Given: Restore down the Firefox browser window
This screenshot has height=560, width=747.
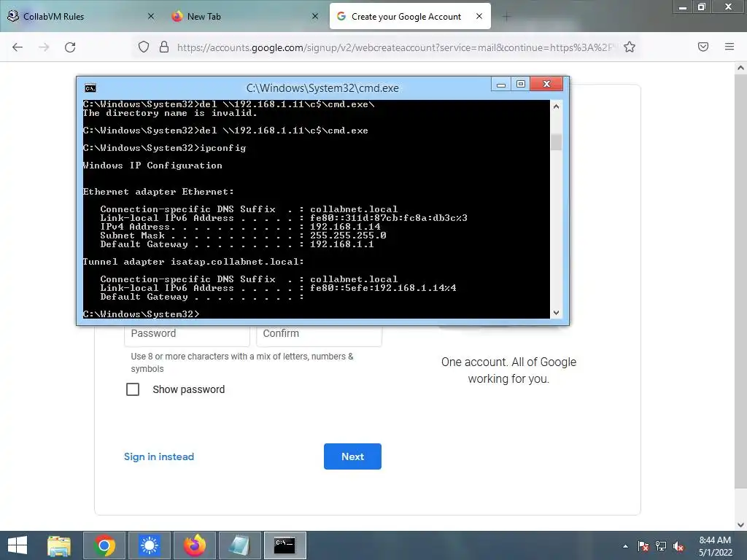Looking at the screenshot, I should [x=701, y=7].
